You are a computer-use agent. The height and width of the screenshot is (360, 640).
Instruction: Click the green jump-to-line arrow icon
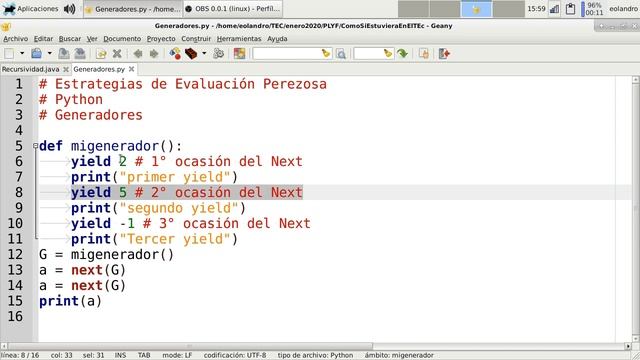click(403, 53)
